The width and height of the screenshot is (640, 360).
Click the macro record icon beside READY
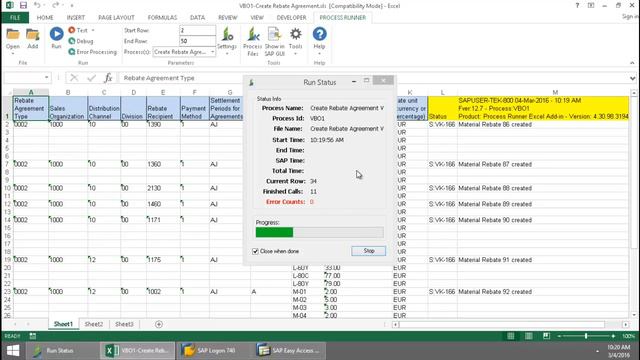click(x=33, y=336)
